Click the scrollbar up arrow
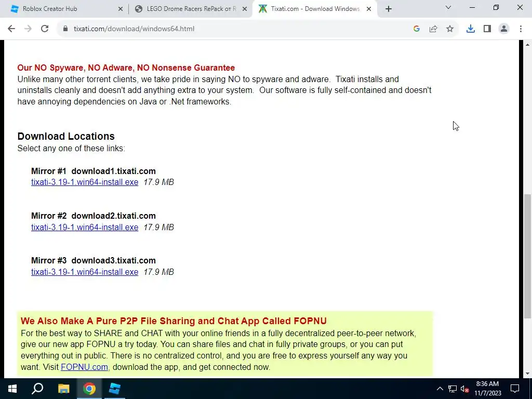The height and width of the screenshot is (399, 532). tap(527, 45)
